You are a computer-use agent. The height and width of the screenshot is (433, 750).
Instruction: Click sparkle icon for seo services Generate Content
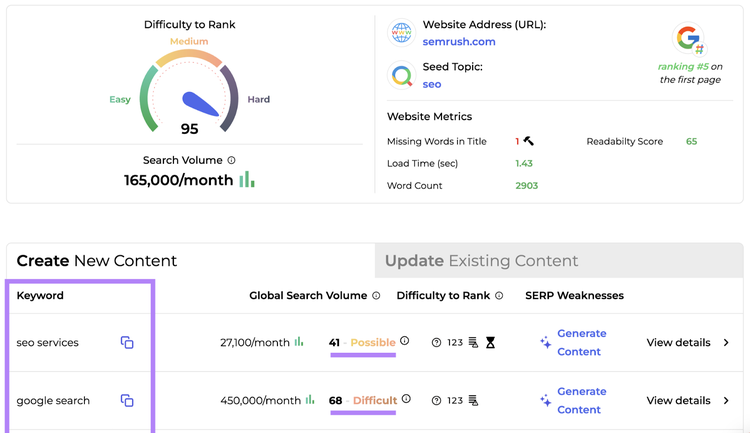(x=545, y=343)
